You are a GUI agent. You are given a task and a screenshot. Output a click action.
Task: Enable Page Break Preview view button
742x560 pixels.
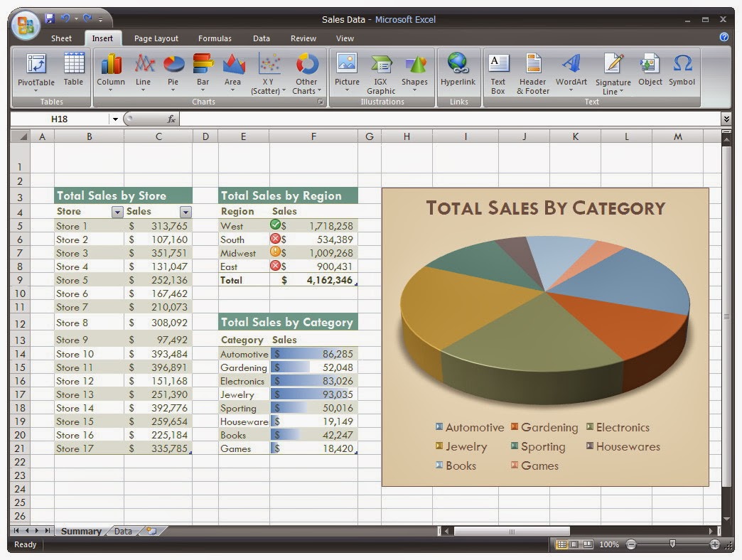click(x=587, y=544)
